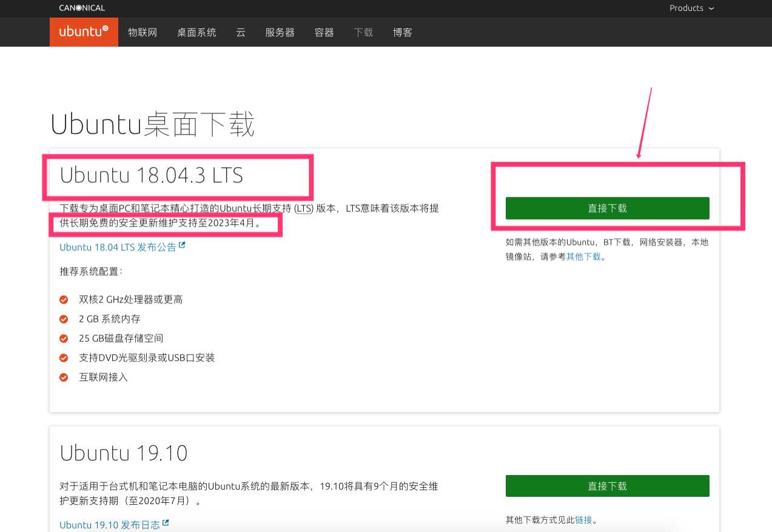The image size is (772, 532).
Task: Select the 下载 menu item
Action: 364,33
